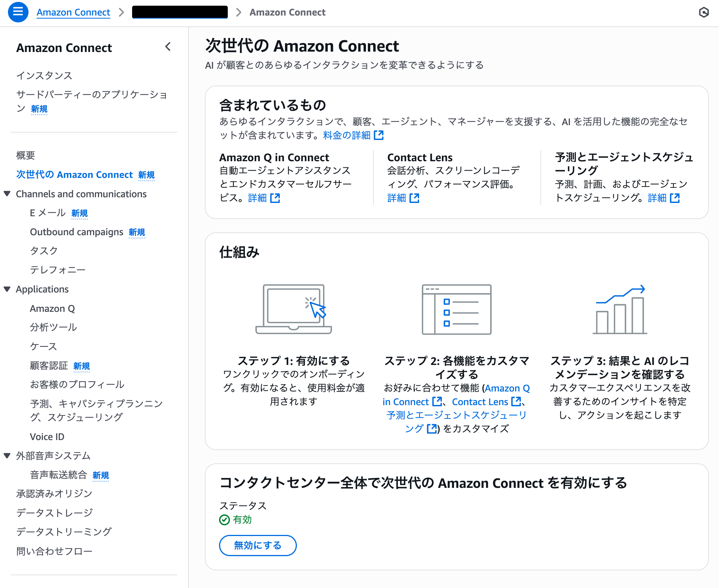Click the 新規 badge next to E メール
Screen dimensions: 719x588
pos(80,213)
